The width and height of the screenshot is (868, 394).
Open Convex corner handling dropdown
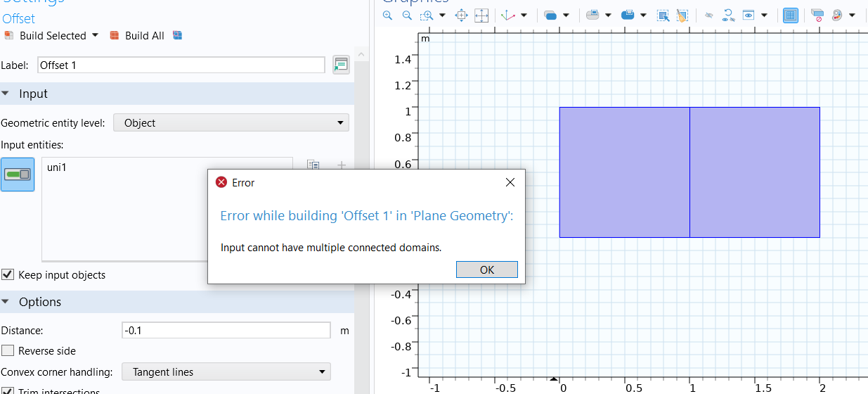click(226, 372)
